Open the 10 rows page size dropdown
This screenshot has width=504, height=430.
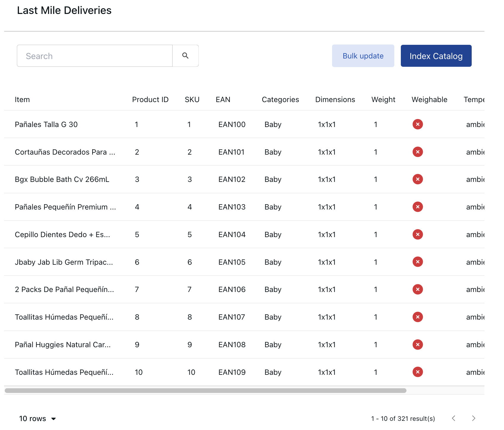click(38, 418)
